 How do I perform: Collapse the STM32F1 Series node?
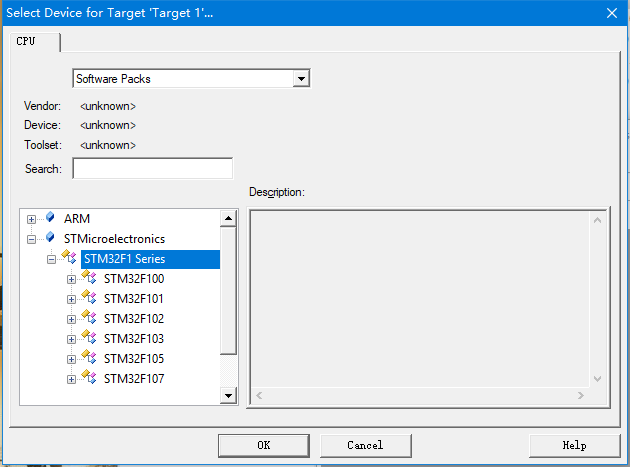(x=51, y=260)
